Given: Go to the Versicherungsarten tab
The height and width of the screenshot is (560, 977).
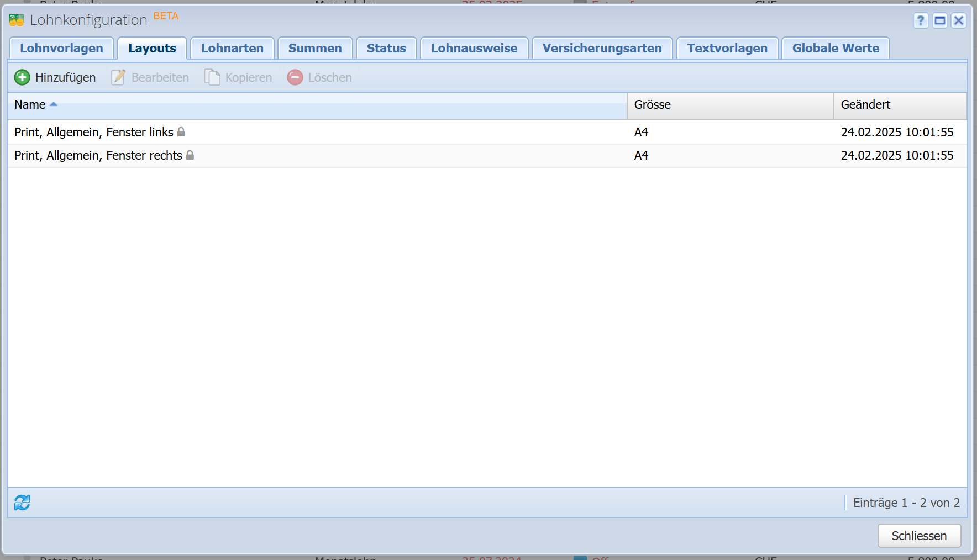Looking at the screenshot, I should click(x=602, y=49).
